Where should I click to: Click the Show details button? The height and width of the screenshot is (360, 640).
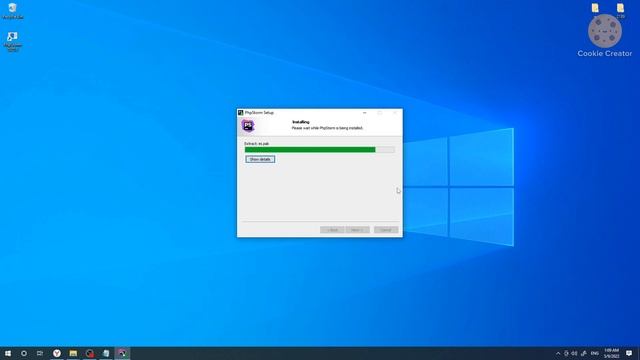(260, 159)
